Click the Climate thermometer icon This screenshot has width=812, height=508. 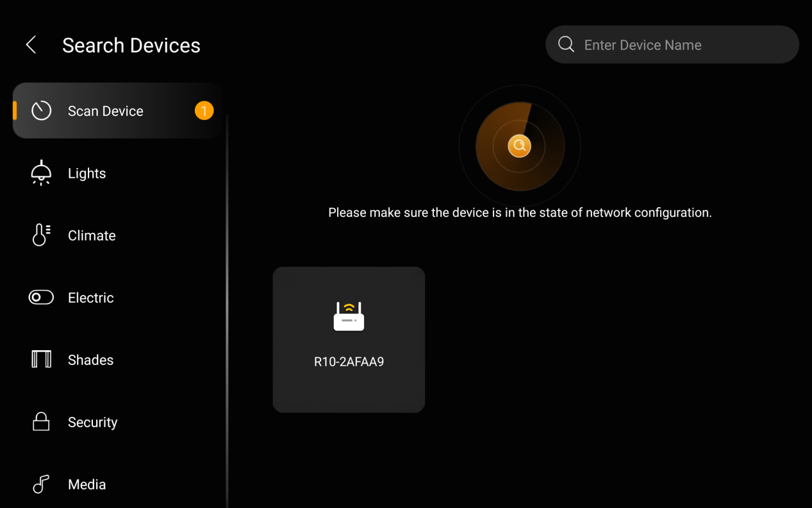[x=41, y=235]
